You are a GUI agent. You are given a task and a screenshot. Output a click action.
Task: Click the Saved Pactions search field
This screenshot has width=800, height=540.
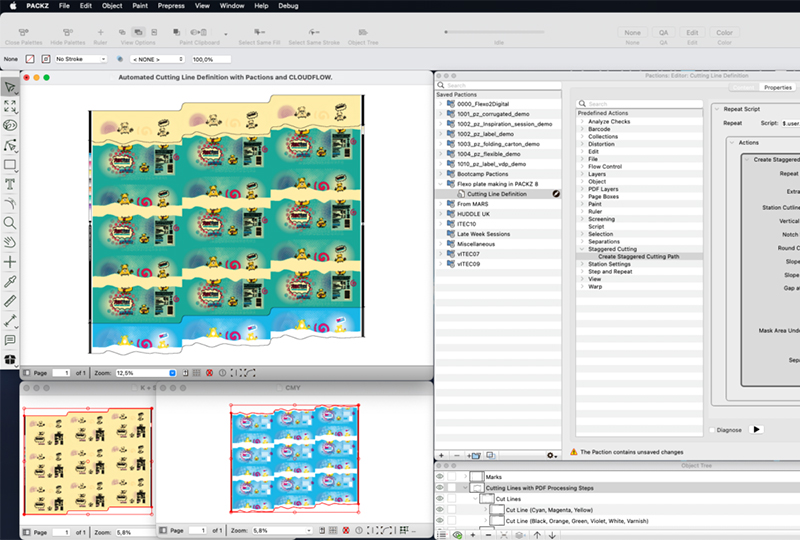tap(498, 85)
